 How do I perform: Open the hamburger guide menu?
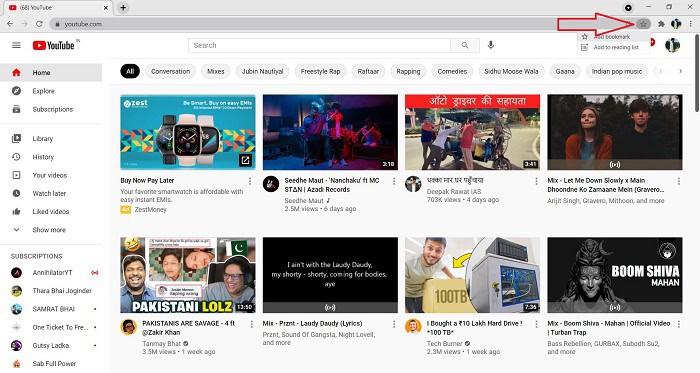[x=16, y=45]
